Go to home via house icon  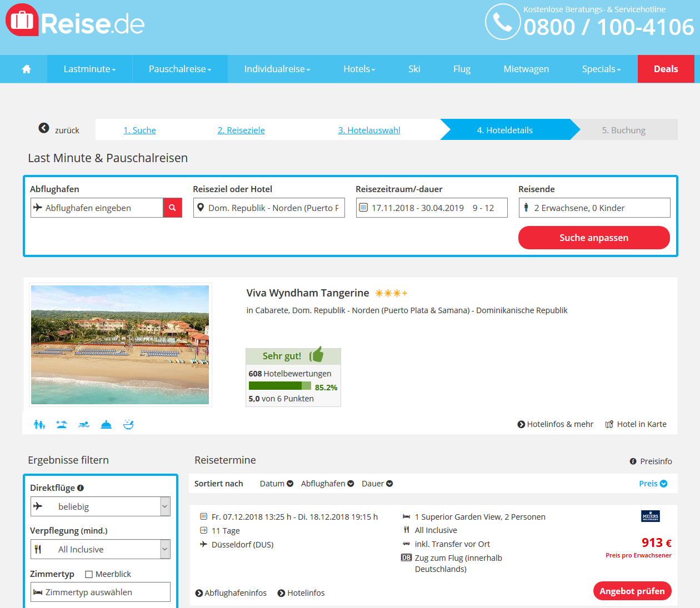[26, 69]
